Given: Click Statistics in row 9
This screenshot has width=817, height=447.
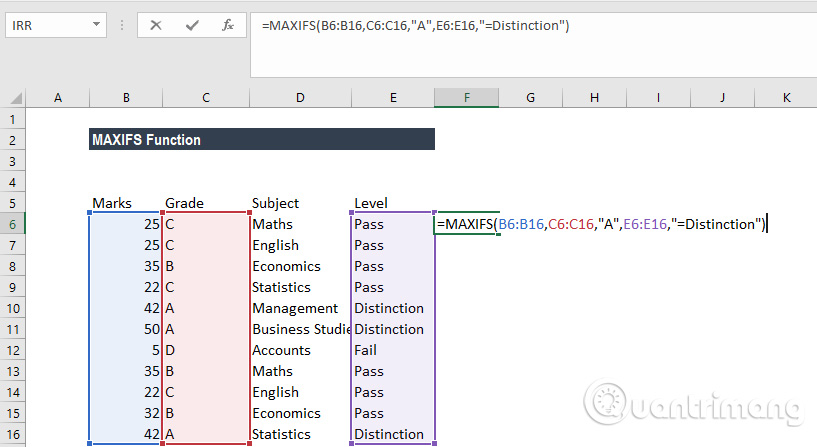Looking at the screenshot, I should click(x=300, y=287).
